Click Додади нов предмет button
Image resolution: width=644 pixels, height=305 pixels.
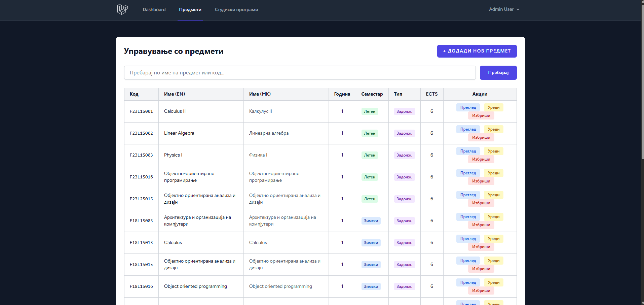point(477,51)
